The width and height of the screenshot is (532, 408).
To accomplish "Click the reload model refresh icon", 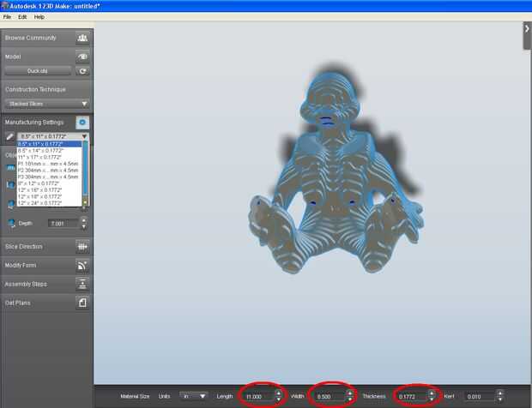I will click(x=82, y=71).
